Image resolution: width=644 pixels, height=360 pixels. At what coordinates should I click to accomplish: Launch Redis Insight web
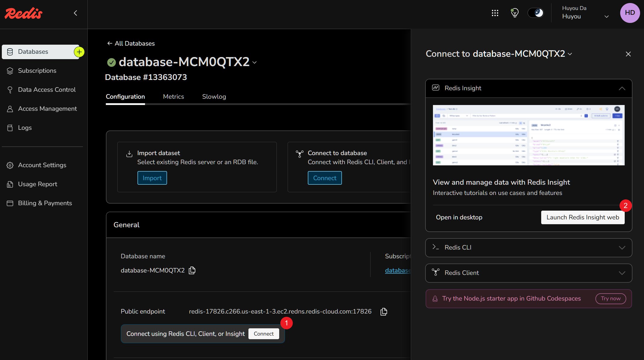[583, 217]
